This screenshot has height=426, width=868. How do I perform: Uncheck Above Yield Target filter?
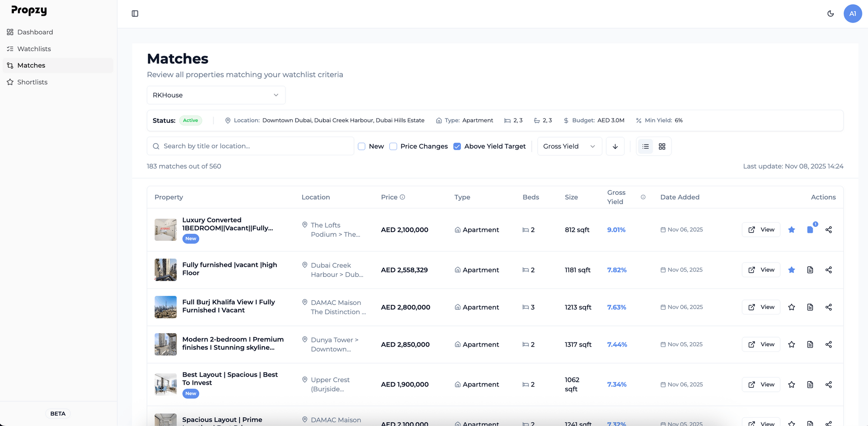click(x=457, y=147)
